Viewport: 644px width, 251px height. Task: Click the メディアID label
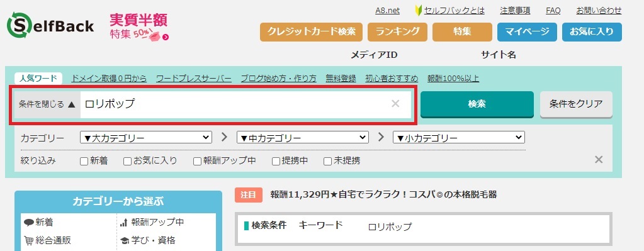pos(374,55)
